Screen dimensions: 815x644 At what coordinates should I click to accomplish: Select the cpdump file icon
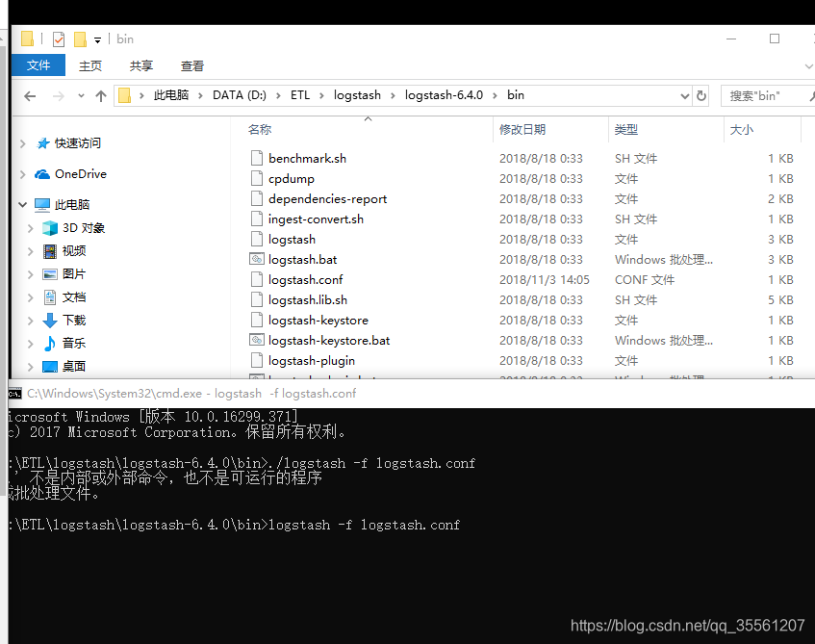pos(257,178)
